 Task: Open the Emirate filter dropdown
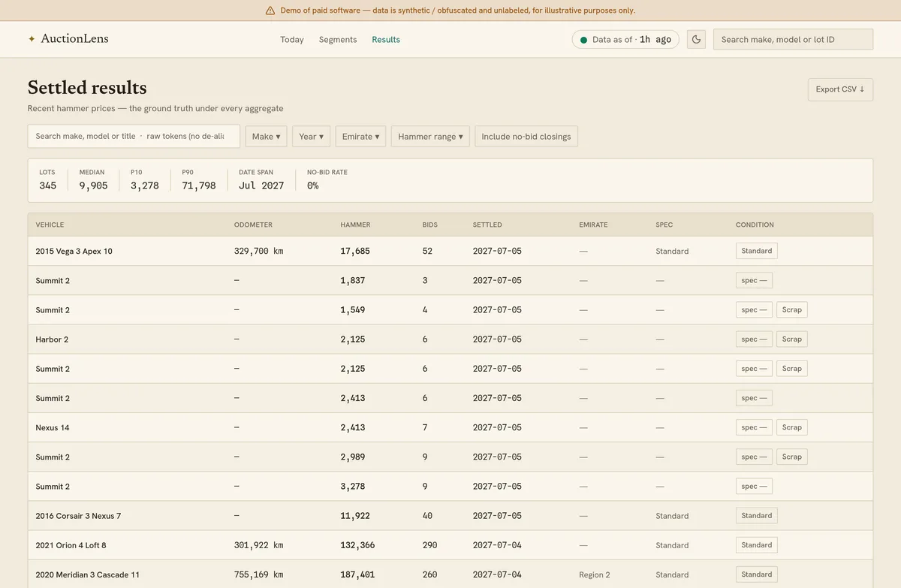point(360,136)
